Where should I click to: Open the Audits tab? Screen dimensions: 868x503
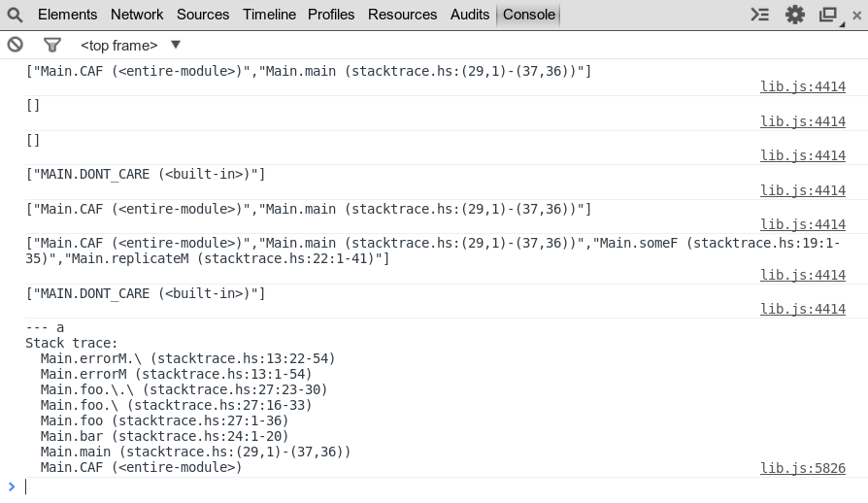point(469,15)
